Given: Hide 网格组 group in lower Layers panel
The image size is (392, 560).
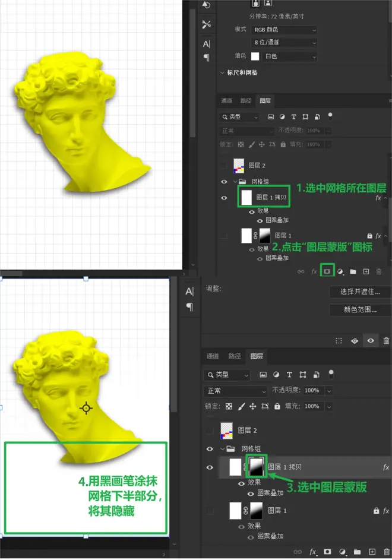Looking at the screenshot, I should pos(210,449).
